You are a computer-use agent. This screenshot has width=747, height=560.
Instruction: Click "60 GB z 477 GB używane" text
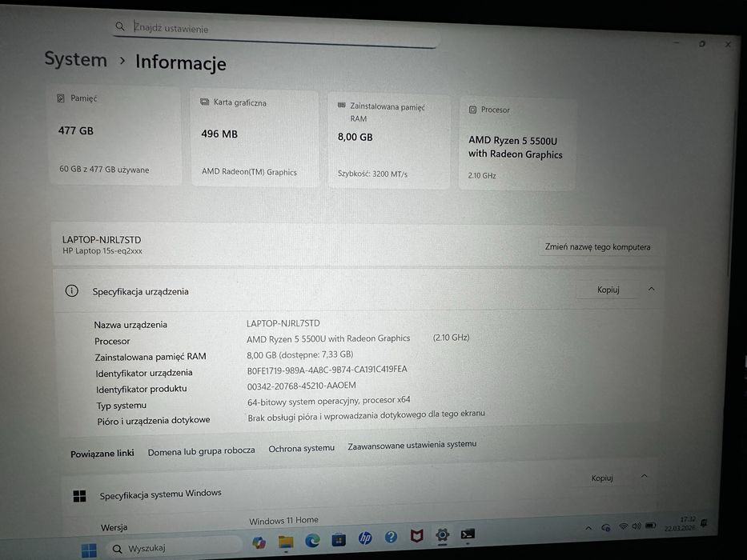104,169
